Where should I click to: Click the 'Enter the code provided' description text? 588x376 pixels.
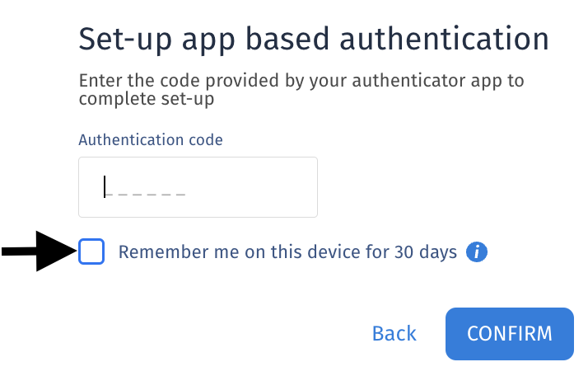(x=301, y=82)
